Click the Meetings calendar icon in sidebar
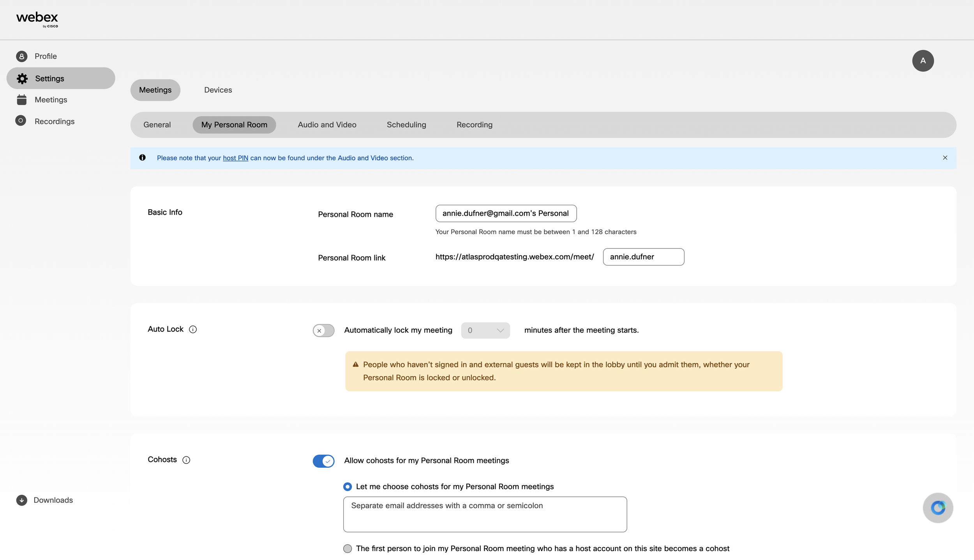The height and width of the screenshot is (560, 974). coord(22,100)
